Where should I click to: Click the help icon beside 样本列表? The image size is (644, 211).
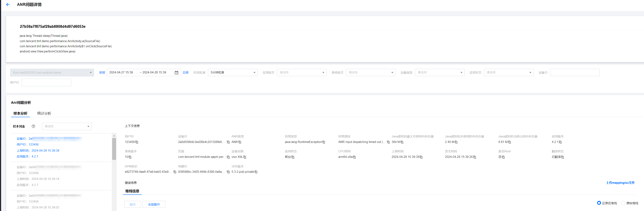33,126
